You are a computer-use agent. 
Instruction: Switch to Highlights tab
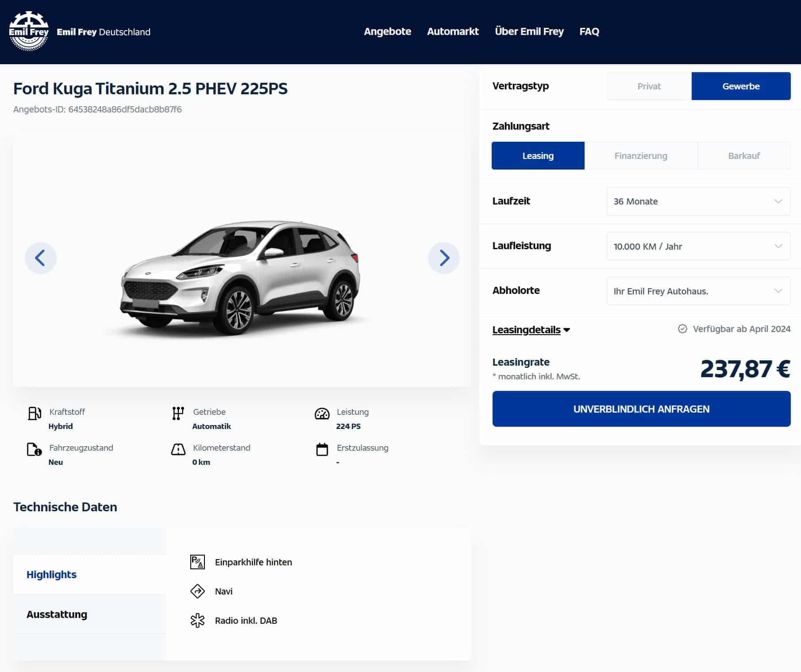[90, 574]
